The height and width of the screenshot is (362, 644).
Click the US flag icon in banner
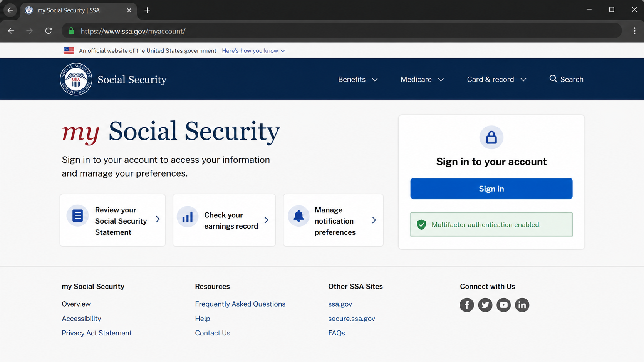pyautogui.click(x=69, y=50)
